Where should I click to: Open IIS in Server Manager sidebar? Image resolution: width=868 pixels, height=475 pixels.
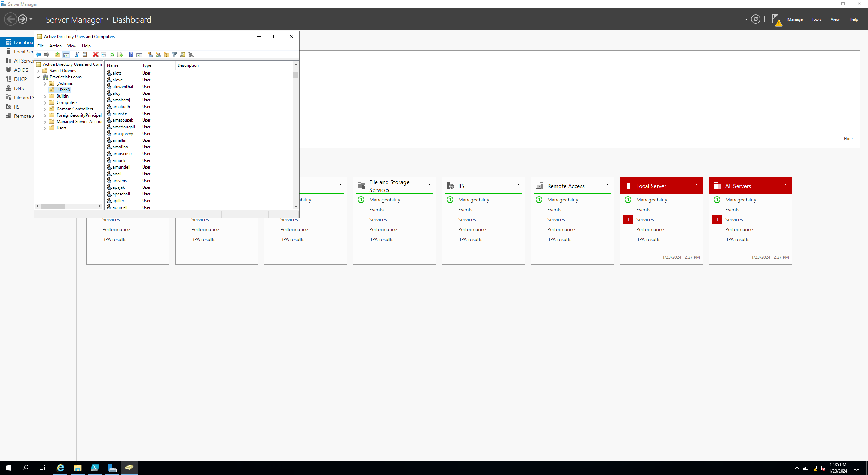(13, 107)
